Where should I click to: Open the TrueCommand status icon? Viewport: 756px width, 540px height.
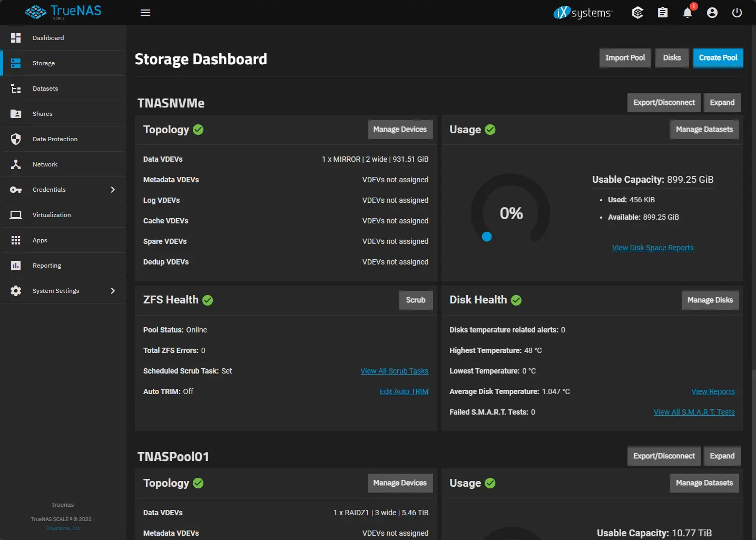637,13
